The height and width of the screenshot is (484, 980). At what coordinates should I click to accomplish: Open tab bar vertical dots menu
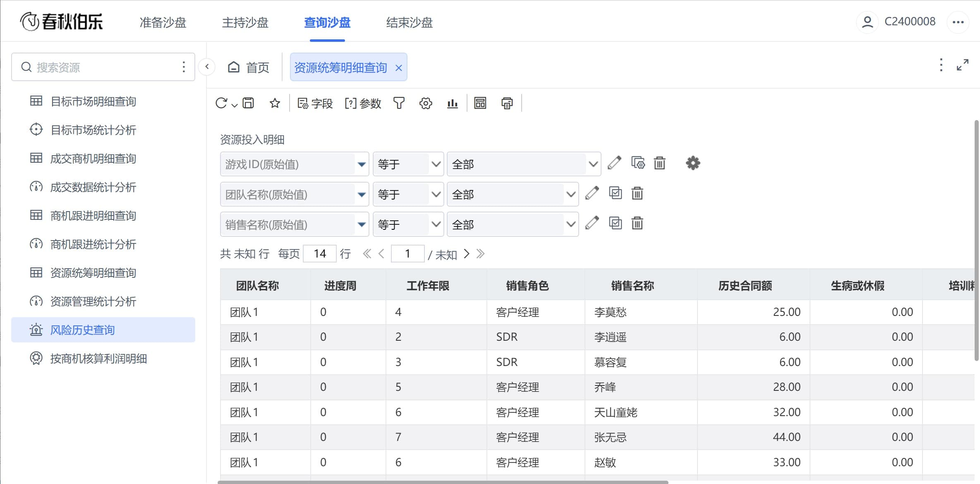click(x=941, y=65)
